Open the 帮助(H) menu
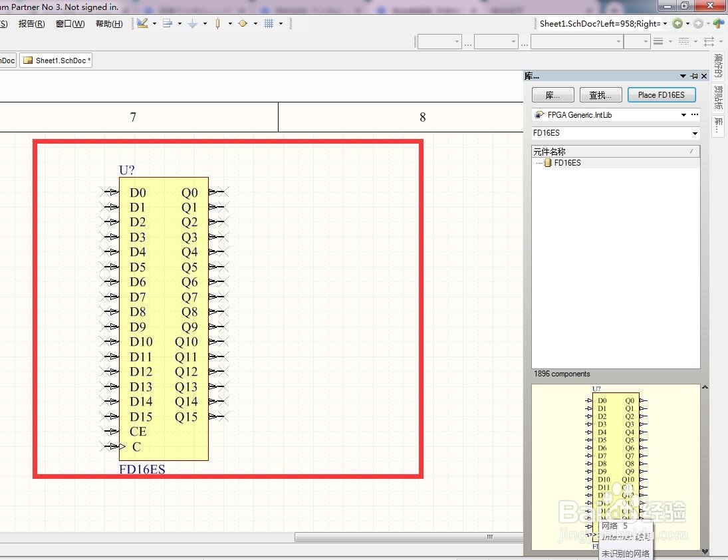Image resolution: width=728 pixels, height=560 pixels. 109,24
